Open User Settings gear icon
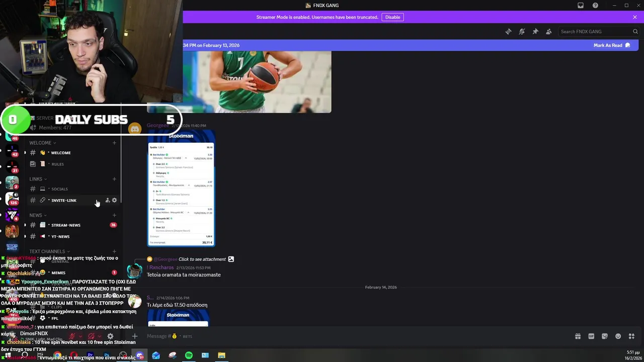This screenshot has width=644, height=362. pyautogui.click(x=110, y=336)
